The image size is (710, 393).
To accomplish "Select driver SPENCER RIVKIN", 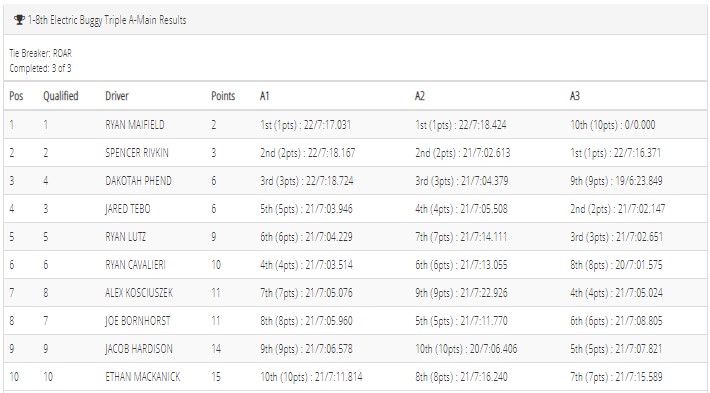I will click(137, 153).
